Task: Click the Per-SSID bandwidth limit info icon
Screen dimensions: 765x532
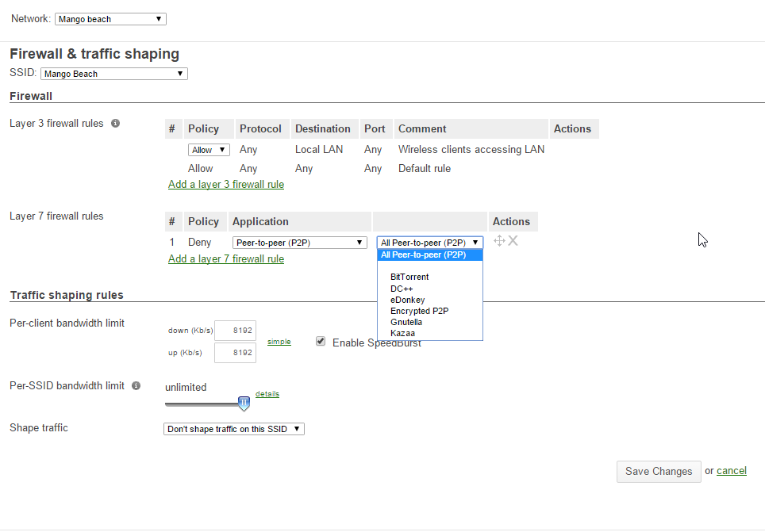Action: coord(136,385)
